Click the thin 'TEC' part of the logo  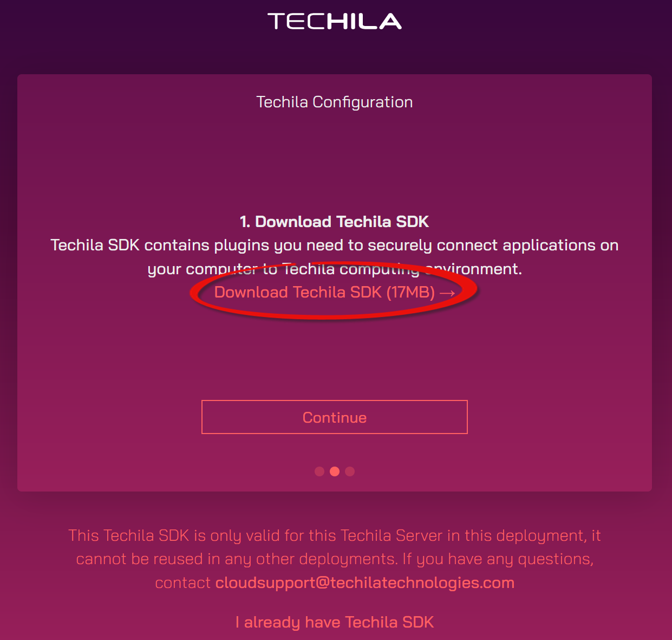296,22
